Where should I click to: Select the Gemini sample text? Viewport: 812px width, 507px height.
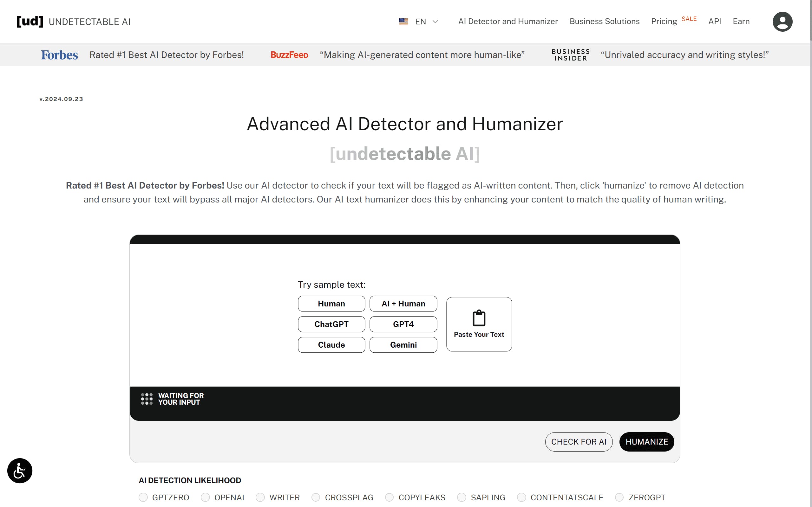[x=403, y=345]
